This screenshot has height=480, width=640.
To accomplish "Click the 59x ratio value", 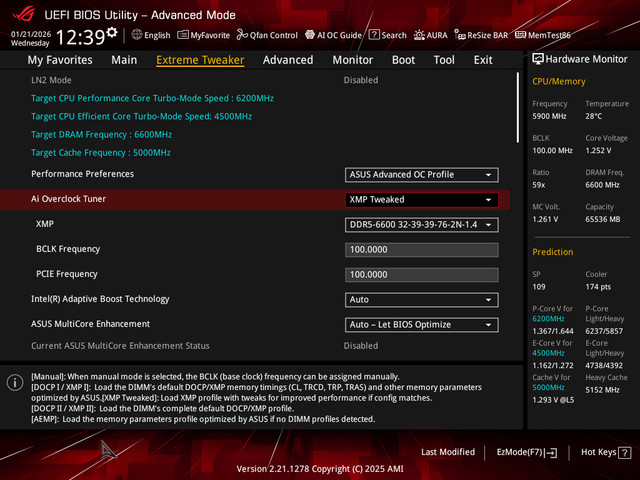I will point(539,185).
